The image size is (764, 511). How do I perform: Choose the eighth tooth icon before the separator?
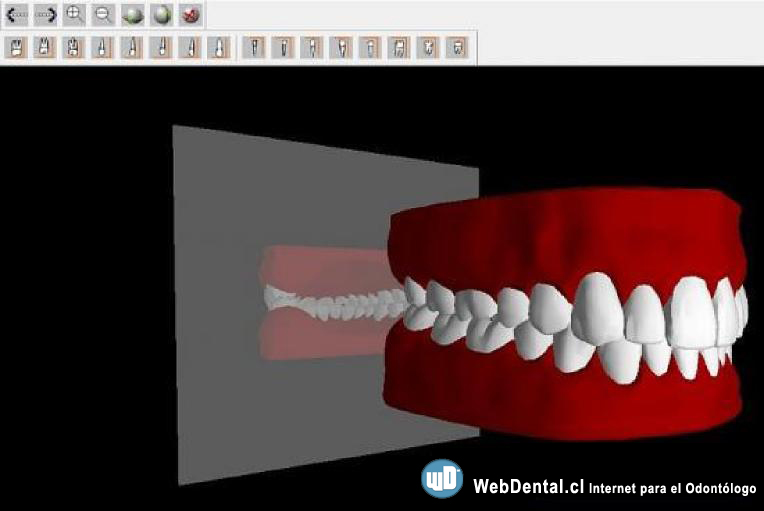(x=218, y=47)
